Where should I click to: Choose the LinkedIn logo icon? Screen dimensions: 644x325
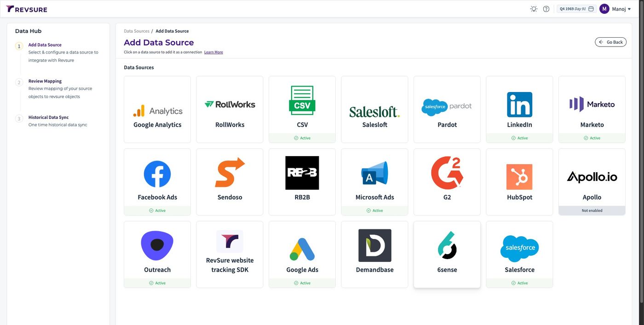[519, 104]
